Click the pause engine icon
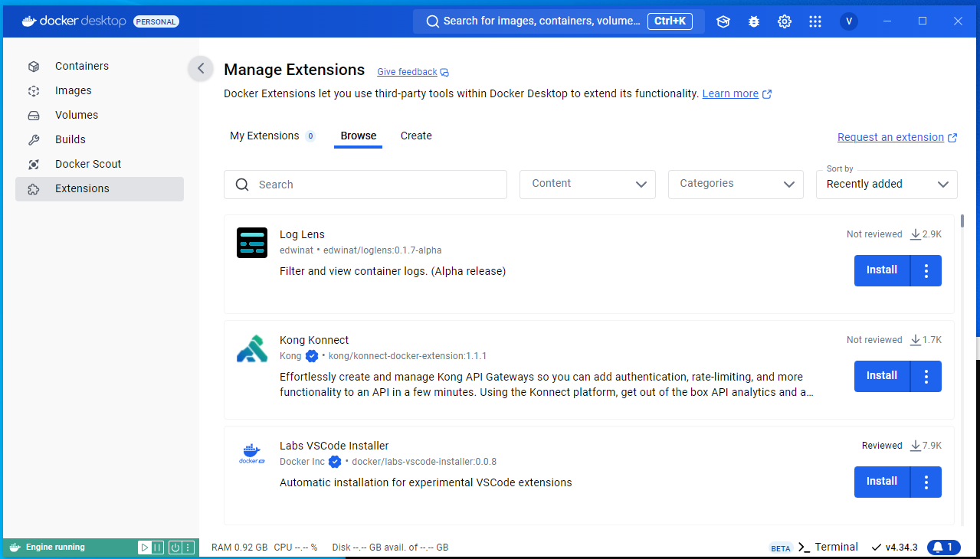 coord(158,548)
